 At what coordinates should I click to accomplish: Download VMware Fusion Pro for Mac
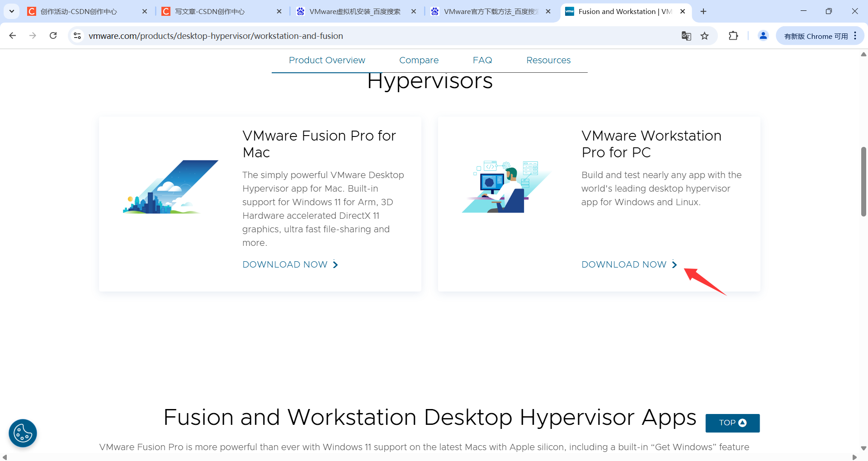coord(290,264)
